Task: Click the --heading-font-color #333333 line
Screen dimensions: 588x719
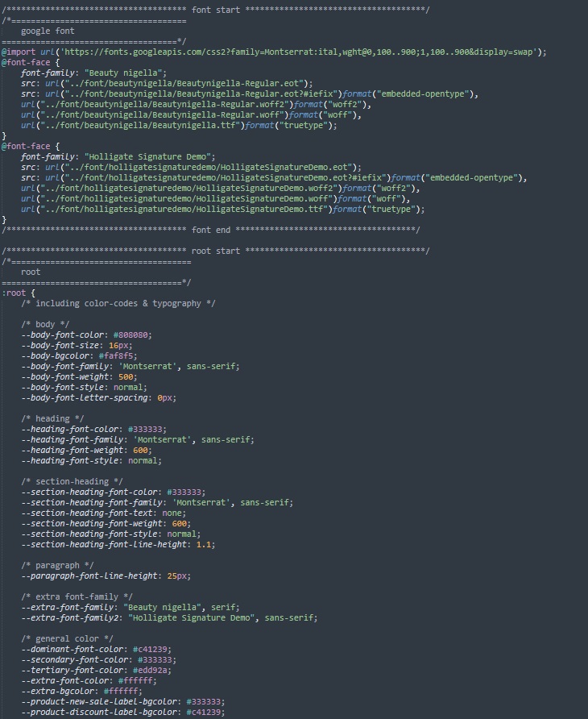Action: coord(93,429)
